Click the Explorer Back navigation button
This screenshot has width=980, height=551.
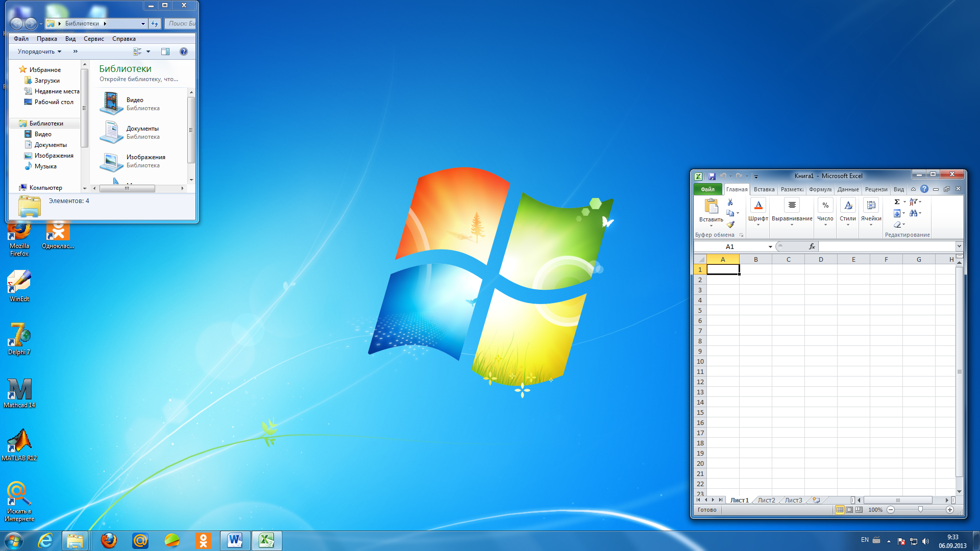point(16,23)
